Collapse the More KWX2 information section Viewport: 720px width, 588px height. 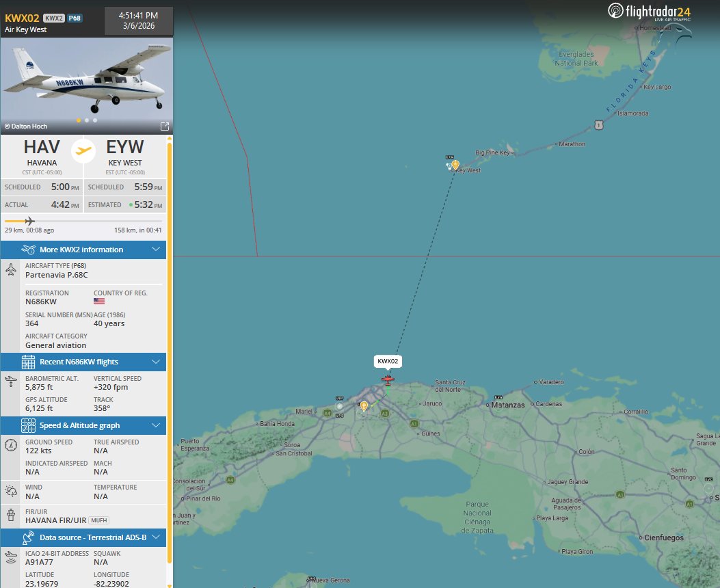coord(155,249)
